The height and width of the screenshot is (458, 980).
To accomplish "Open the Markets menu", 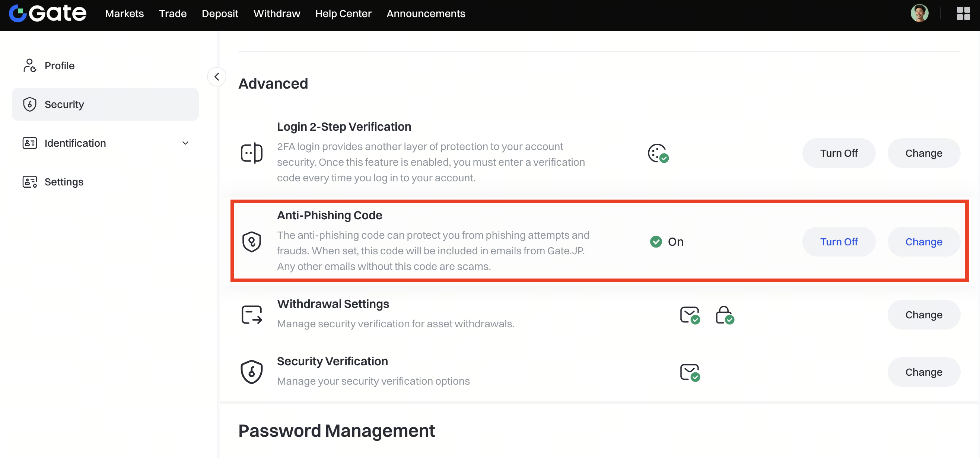I will tap(124, 14).
